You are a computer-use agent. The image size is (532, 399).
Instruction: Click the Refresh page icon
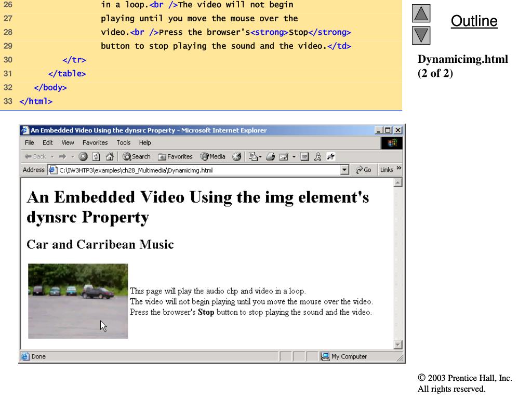pyautogui.click(x=96, y=156)
